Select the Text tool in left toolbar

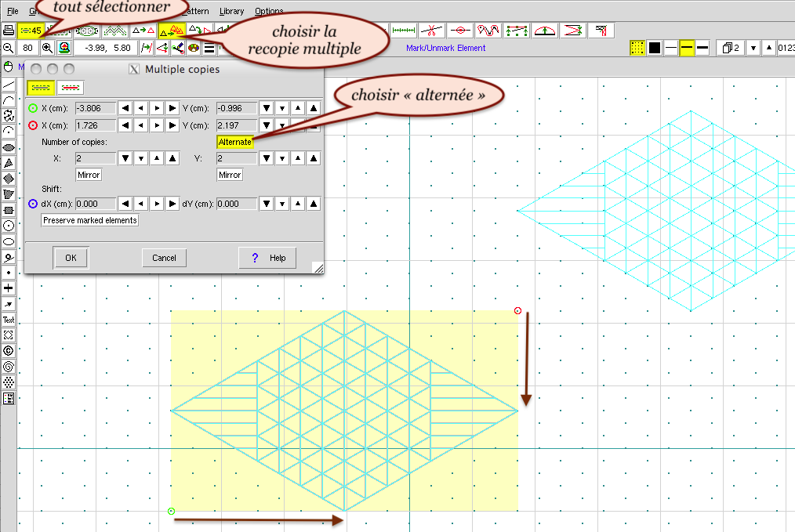(x=9, y=320)
